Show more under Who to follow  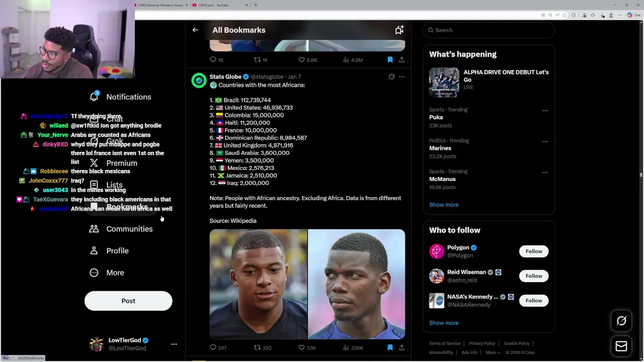coord(444,323)
